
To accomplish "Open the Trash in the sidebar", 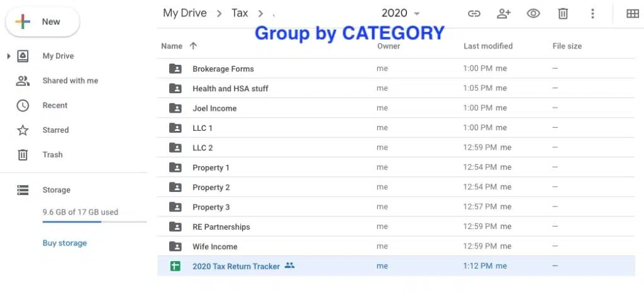I will click(52, 154).
